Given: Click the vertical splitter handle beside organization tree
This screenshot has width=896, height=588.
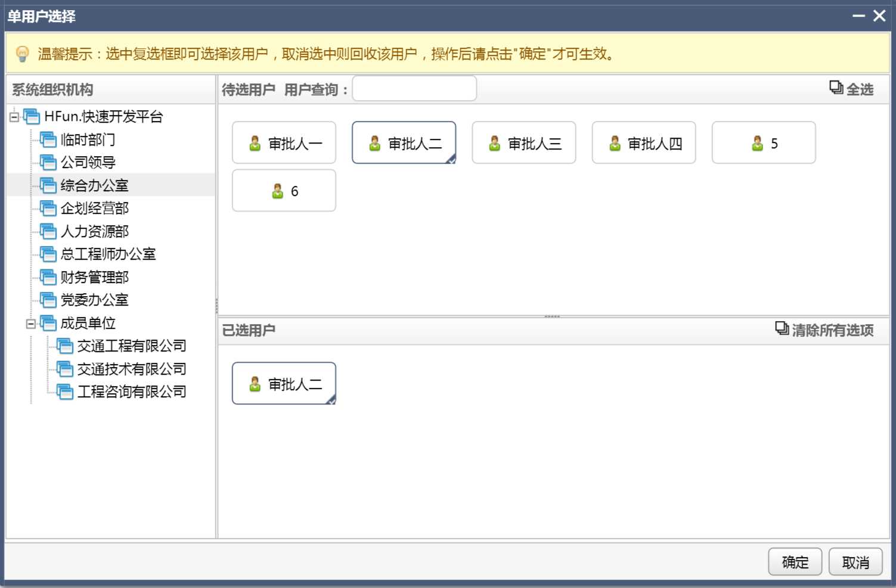Looking at the screenshot, I should pos(216,306).
